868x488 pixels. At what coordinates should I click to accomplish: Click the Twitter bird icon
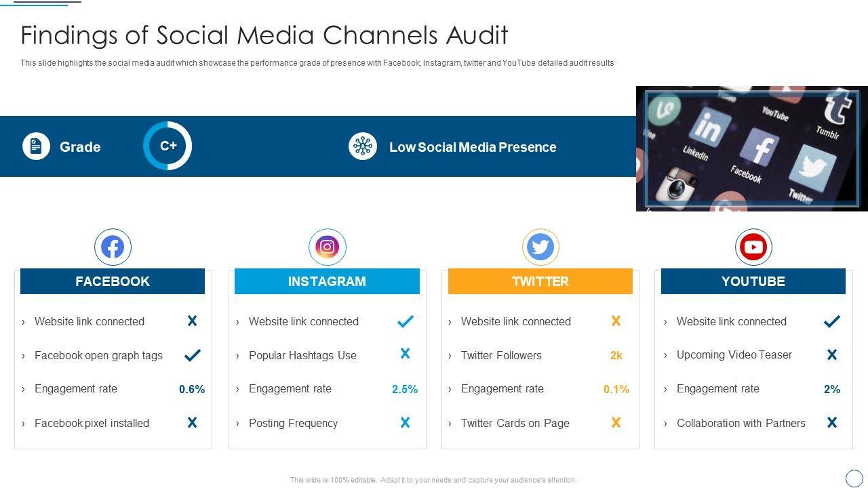click(x=540, y=247)
